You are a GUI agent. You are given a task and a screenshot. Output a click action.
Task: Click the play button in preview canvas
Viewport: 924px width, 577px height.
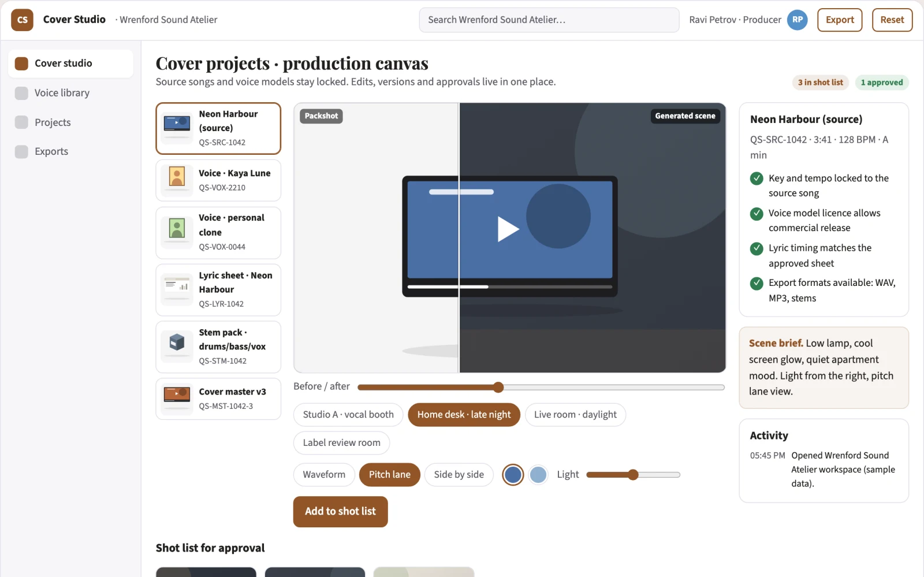[508, 229]
